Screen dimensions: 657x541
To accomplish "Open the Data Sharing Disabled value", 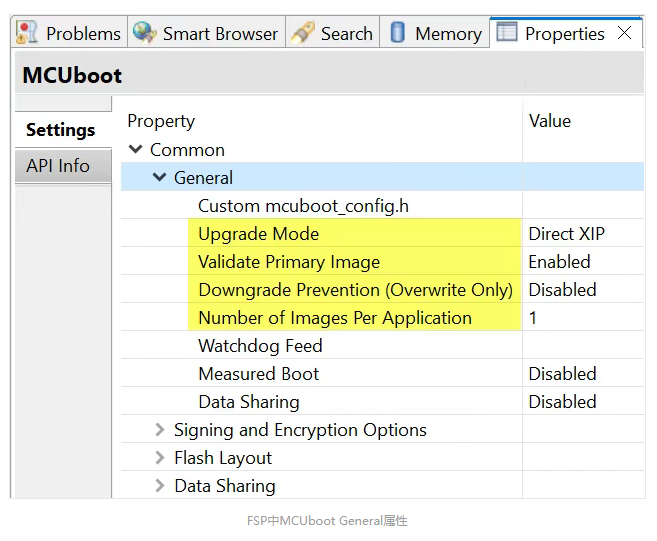I will point(583,402).
